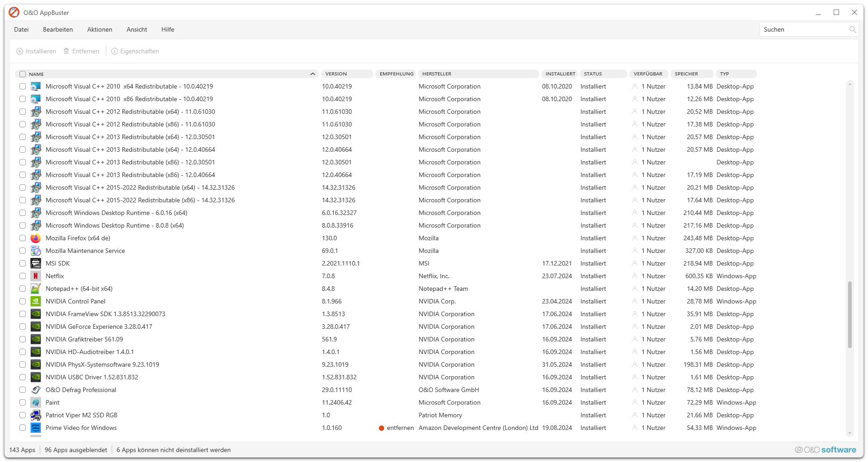Screen dimensions: 868x462
Task: Check the Notepad++ (64-bit x64) checkbox
Action: tap(23, 289)
